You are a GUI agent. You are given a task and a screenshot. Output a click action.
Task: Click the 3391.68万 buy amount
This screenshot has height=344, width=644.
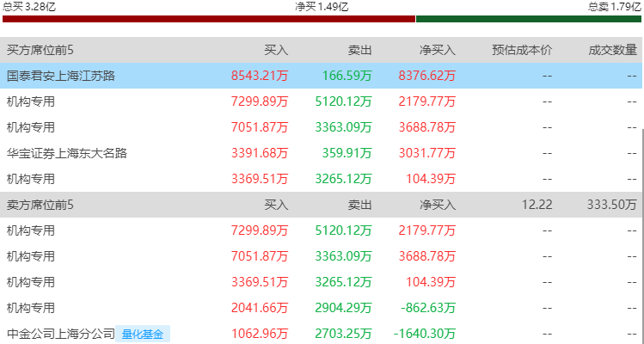pyautogui.click(x=260, y=153)
